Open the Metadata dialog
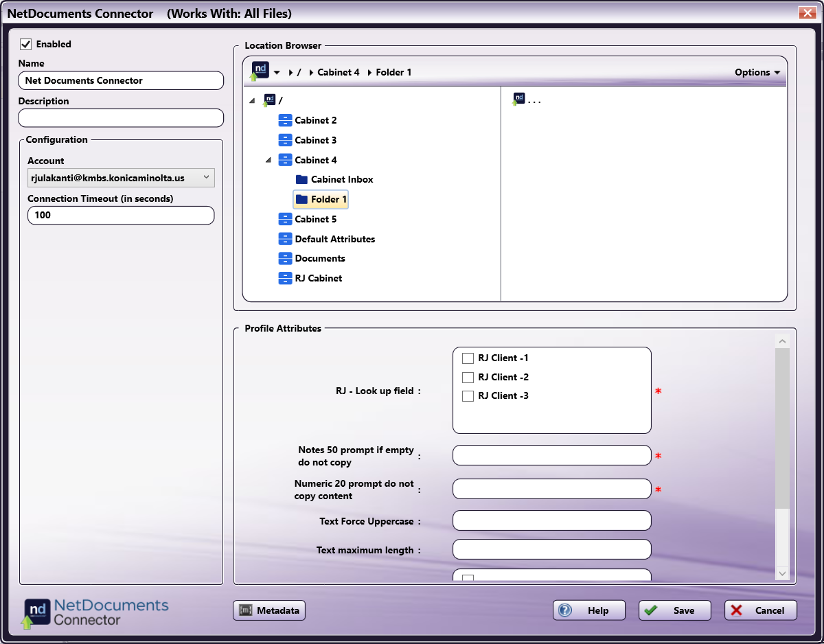 point(269,610)
